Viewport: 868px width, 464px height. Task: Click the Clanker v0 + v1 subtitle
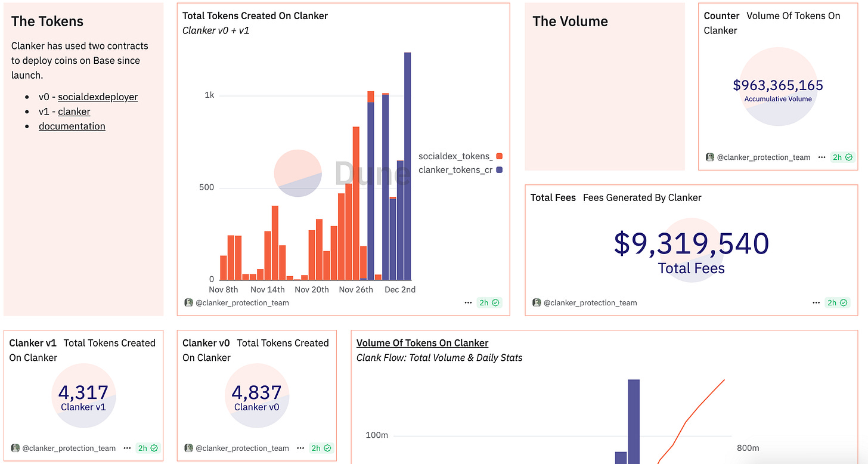tap(216, 30)
